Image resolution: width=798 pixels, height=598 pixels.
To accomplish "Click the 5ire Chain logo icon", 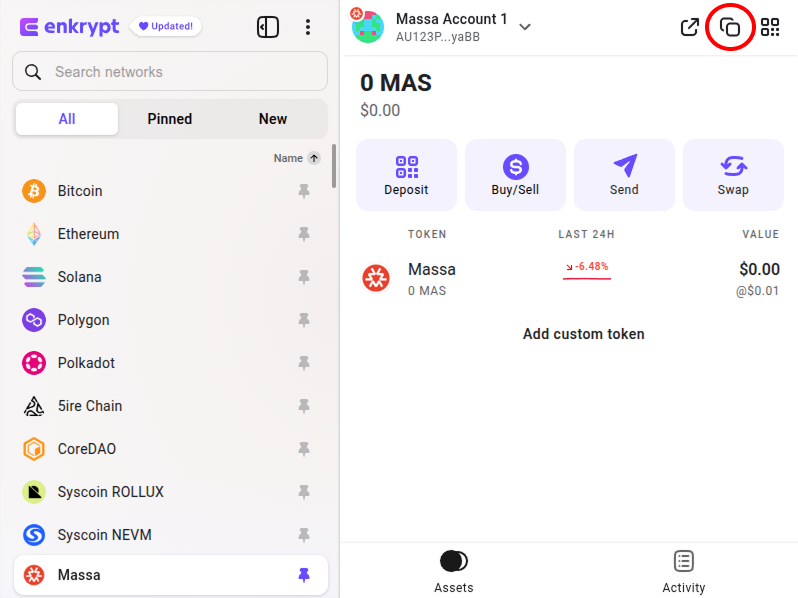I will tap(34, 406).
